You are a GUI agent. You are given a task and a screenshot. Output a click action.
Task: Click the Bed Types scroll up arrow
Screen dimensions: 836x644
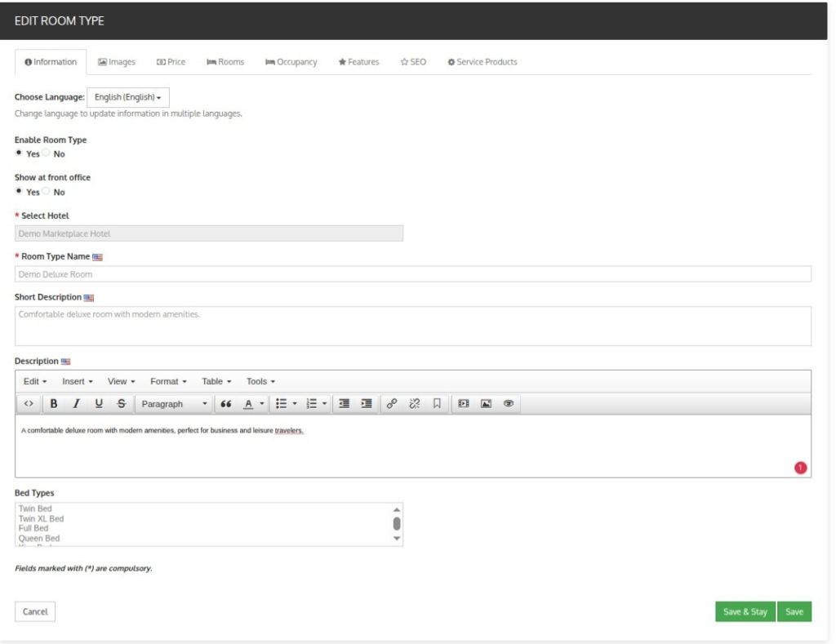point(397,509)
